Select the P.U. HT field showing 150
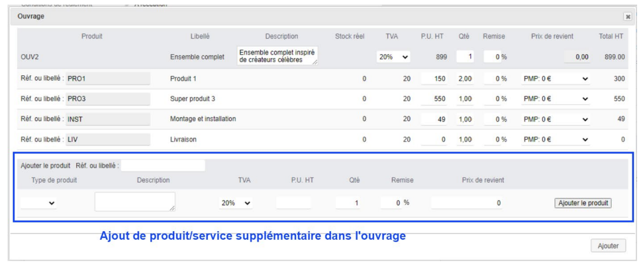This screenshot has width=644, height=268. [x=435, y=79]
